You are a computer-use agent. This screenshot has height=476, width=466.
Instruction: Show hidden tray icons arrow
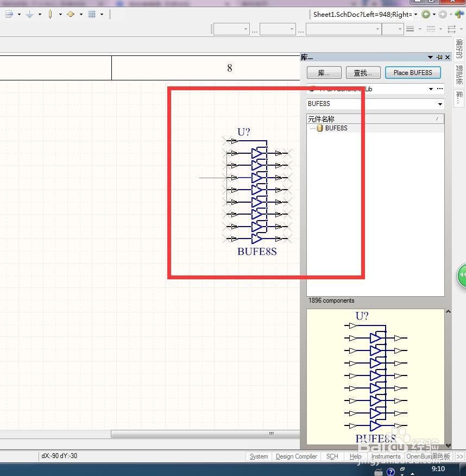pos(412,473)
